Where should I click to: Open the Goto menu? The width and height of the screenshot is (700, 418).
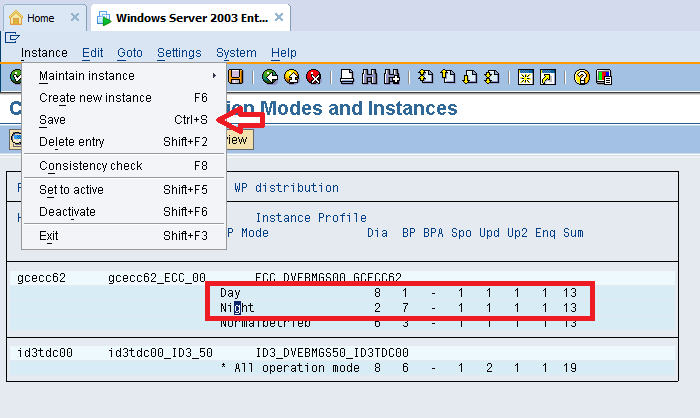130,53
